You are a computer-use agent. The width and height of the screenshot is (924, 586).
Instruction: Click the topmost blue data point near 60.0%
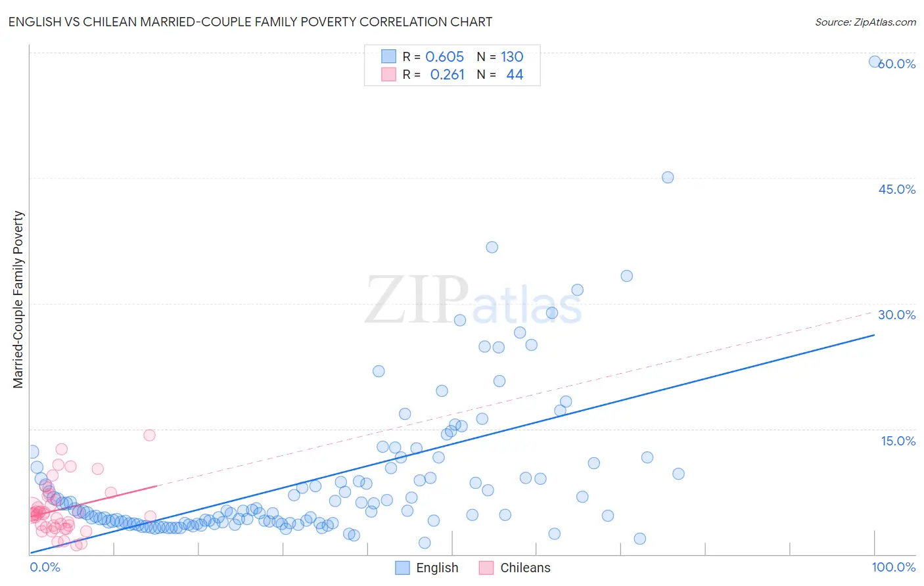875,62
